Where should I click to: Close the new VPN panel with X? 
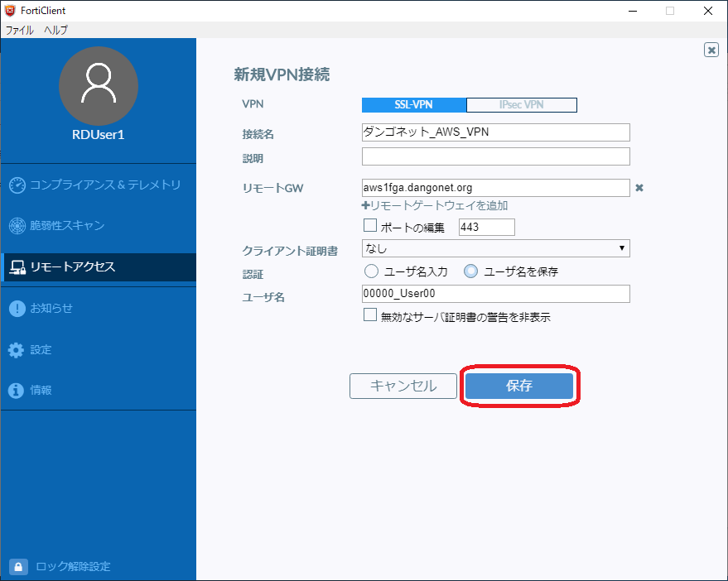[x=711, y=50]
